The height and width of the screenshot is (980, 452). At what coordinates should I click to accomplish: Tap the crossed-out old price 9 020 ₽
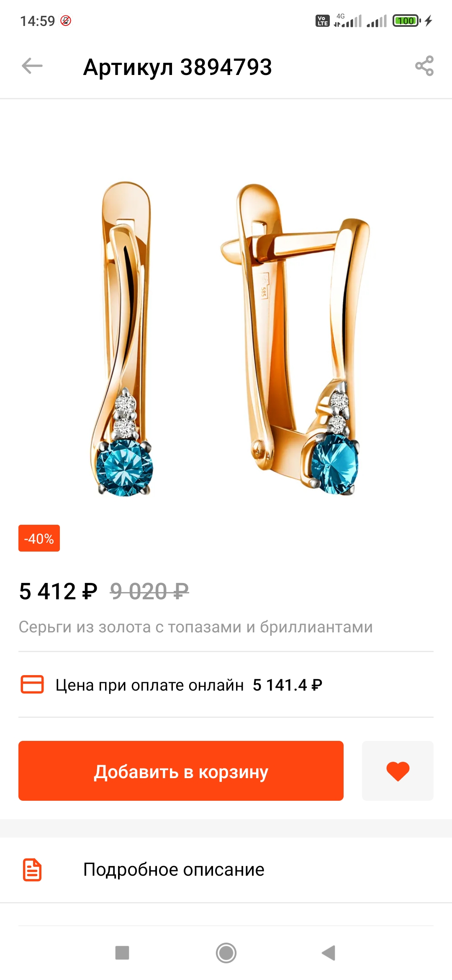tap(149, 591)
